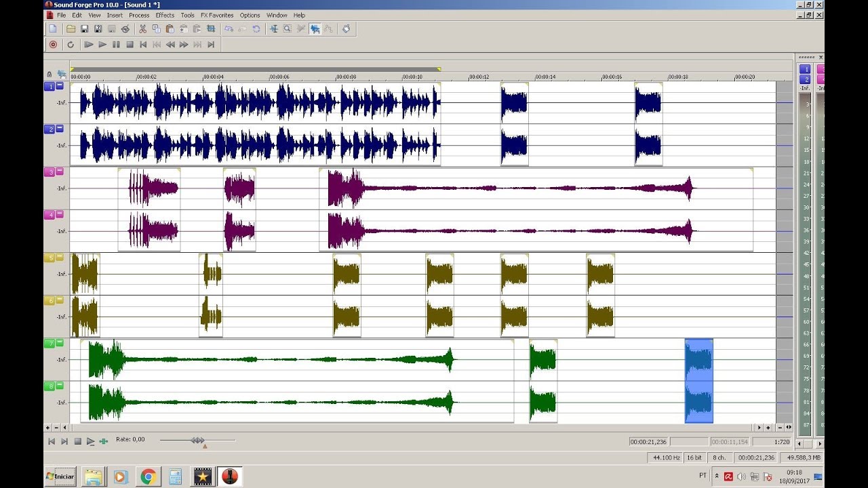Minimize channel 4 with its small button
868x488 pixels.
pos(60,214)
